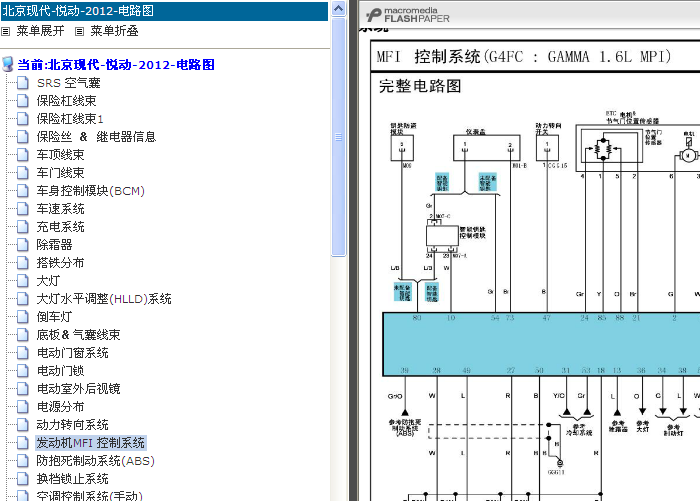The image size is (700, 501).
Task: Click the page icon beside 保险杠线束
Action: tap(23, 100)
